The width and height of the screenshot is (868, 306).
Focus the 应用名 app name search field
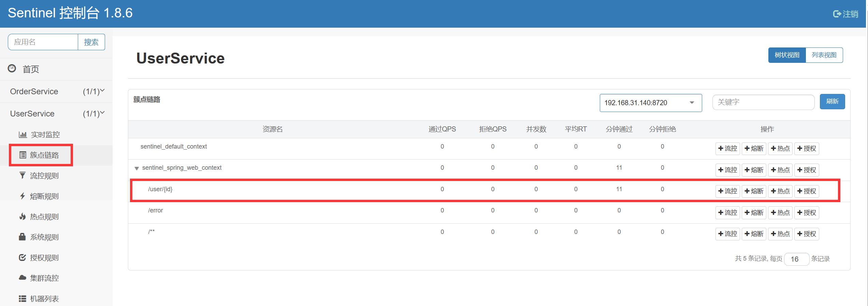coord(43,42)
